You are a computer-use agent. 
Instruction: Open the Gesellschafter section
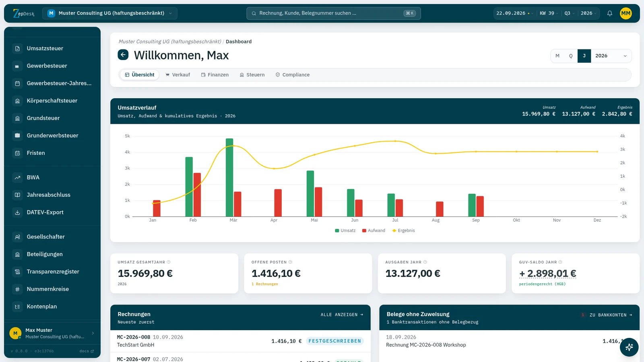pos(52,237)
